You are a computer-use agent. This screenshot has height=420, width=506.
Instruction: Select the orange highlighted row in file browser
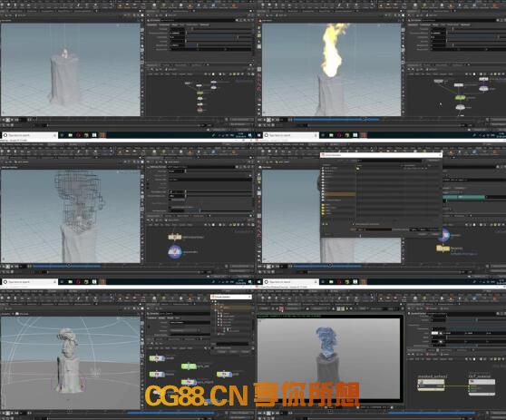click(x=340, y=194)
